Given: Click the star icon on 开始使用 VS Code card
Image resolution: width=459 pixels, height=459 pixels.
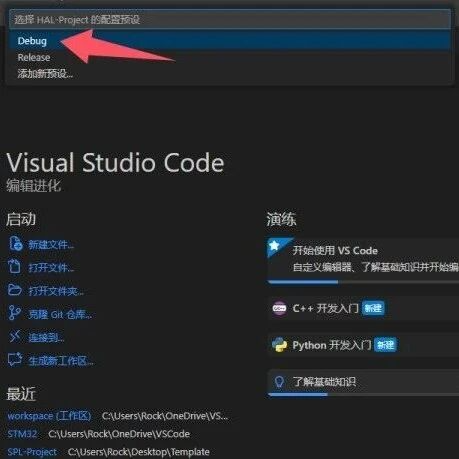Looking at the screenshot, I should [x=274, y=246].
